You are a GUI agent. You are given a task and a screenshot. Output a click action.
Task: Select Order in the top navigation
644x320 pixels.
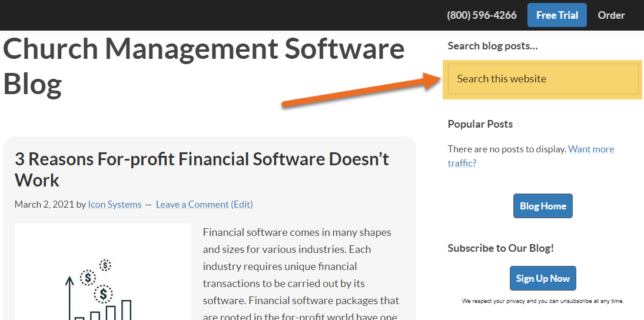[611, 15]
